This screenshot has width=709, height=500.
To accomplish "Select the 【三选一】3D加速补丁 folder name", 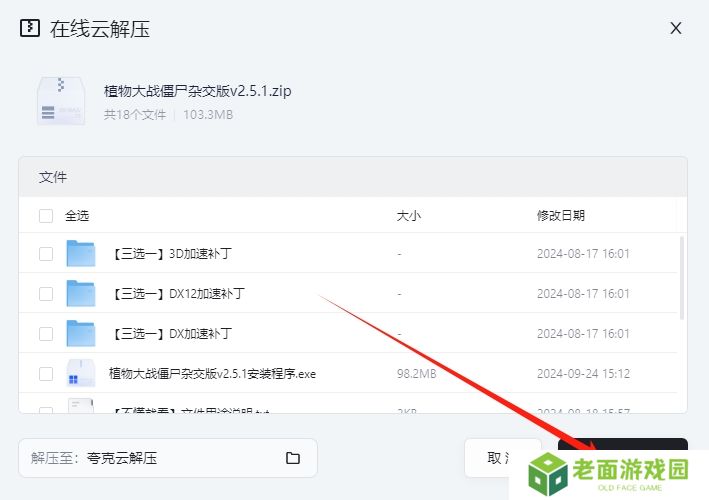I will 171,254.
